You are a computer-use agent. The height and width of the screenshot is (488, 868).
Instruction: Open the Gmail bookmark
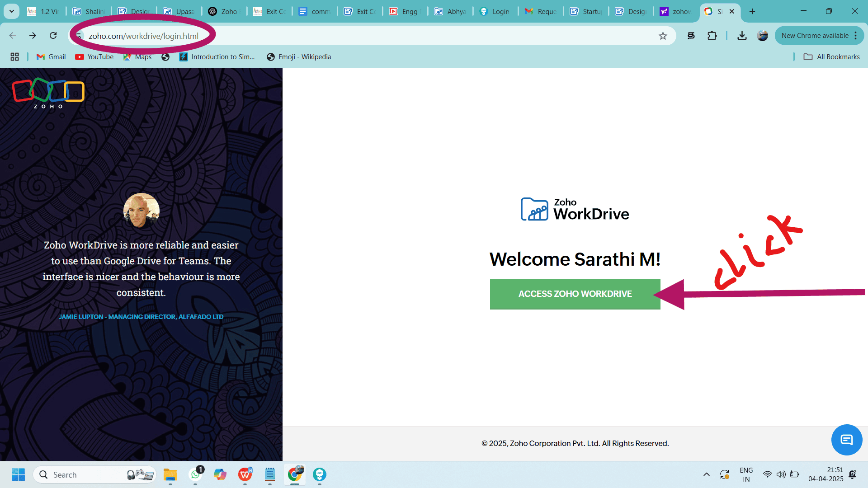51,57
